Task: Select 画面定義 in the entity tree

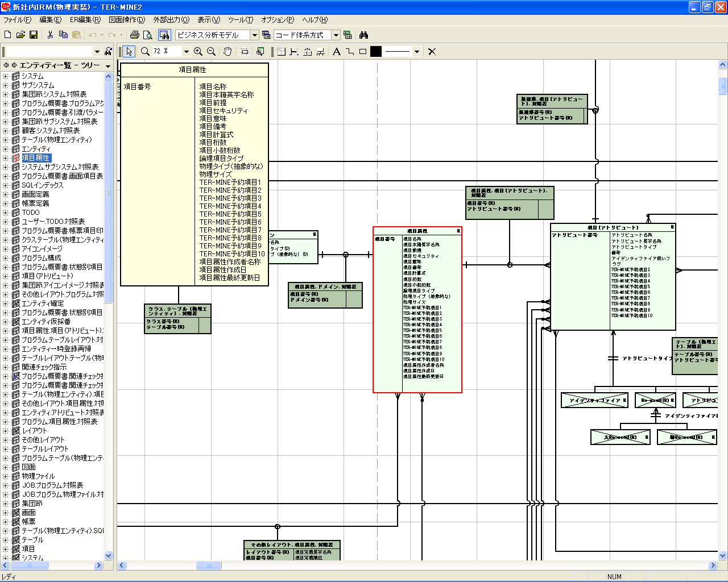Action: pyautogui.click(x=35, y=194)
